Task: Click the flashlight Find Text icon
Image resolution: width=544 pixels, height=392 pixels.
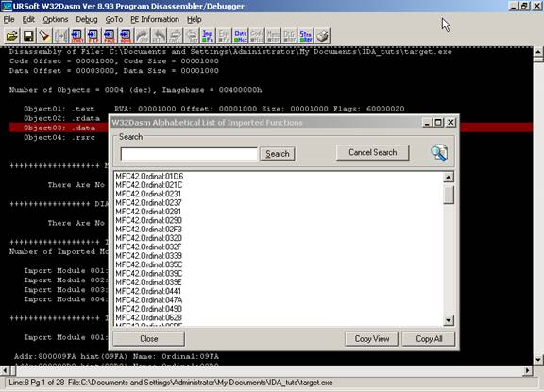Action: tap(44, 36)
